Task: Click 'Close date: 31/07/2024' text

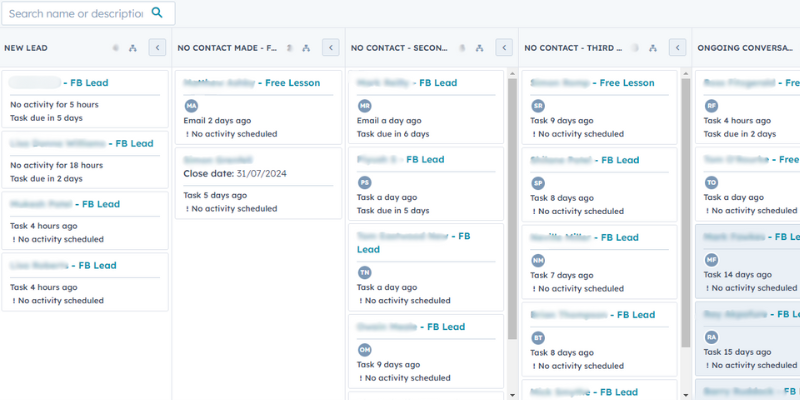Action: (235, 173)
